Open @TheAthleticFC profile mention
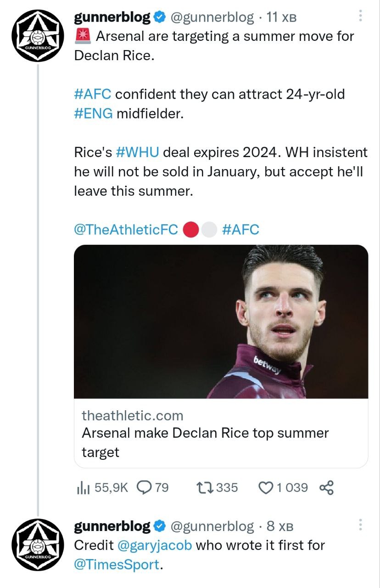380x588 pixels. point(126,229)
